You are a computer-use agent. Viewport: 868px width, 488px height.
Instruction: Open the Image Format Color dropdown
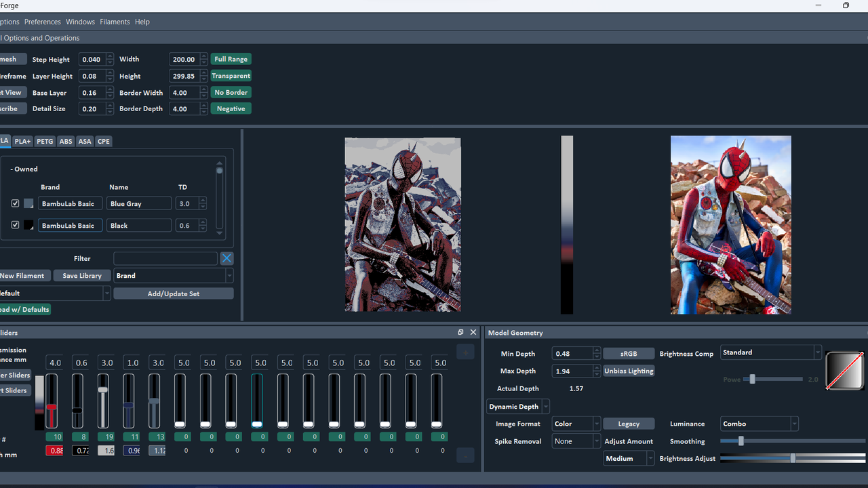[x=576, y=424]
